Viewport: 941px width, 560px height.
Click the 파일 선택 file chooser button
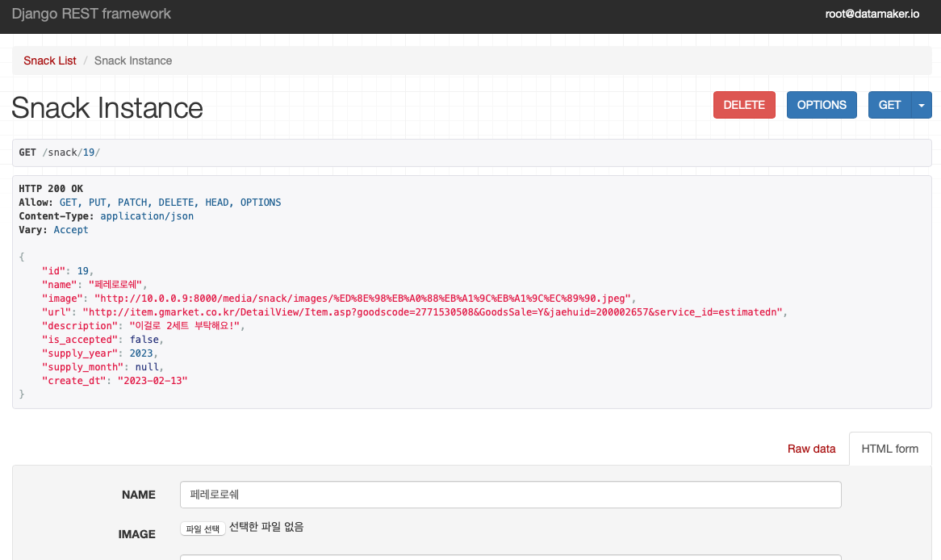click(203, 529)
